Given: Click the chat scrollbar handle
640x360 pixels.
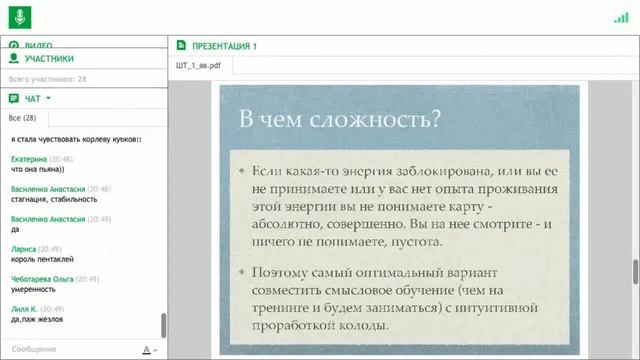Looking at the screenshot, I should [163, 326].
